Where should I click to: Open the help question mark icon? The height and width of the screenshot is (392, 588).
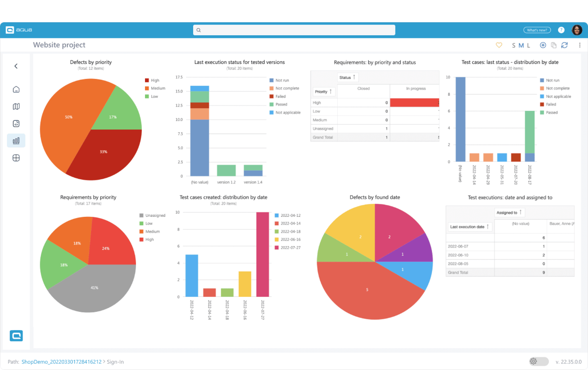561,30
